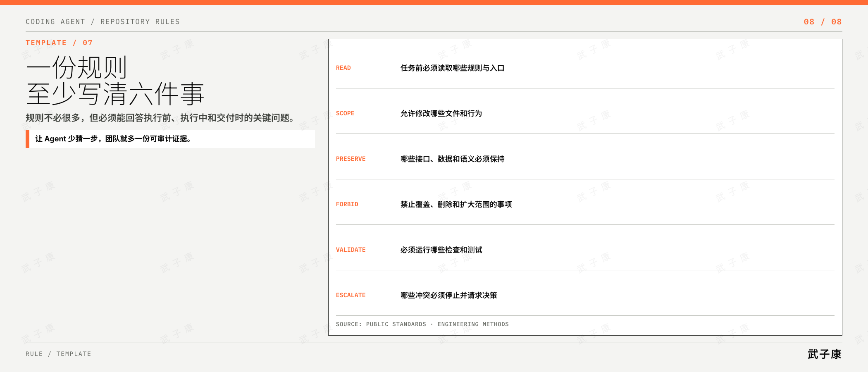Click the 'VALIDATE' row label
Image resolution: width=868 pixels, height=372 pixels.
coord(351,250)
